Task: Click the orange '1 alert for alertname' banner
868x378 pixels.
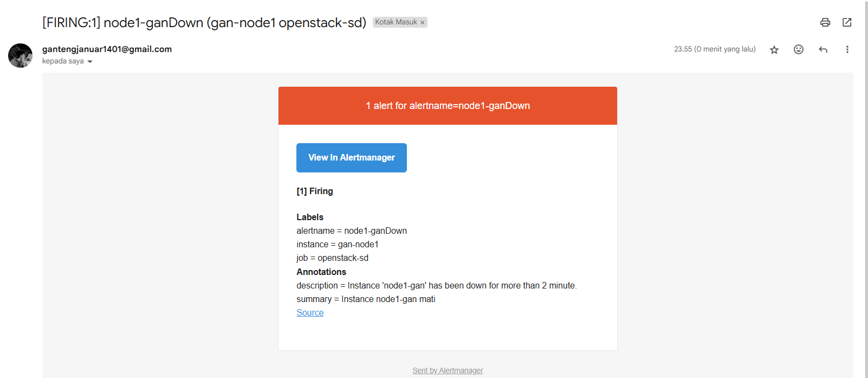Action: pyautogui.click(x=448, y=106)
